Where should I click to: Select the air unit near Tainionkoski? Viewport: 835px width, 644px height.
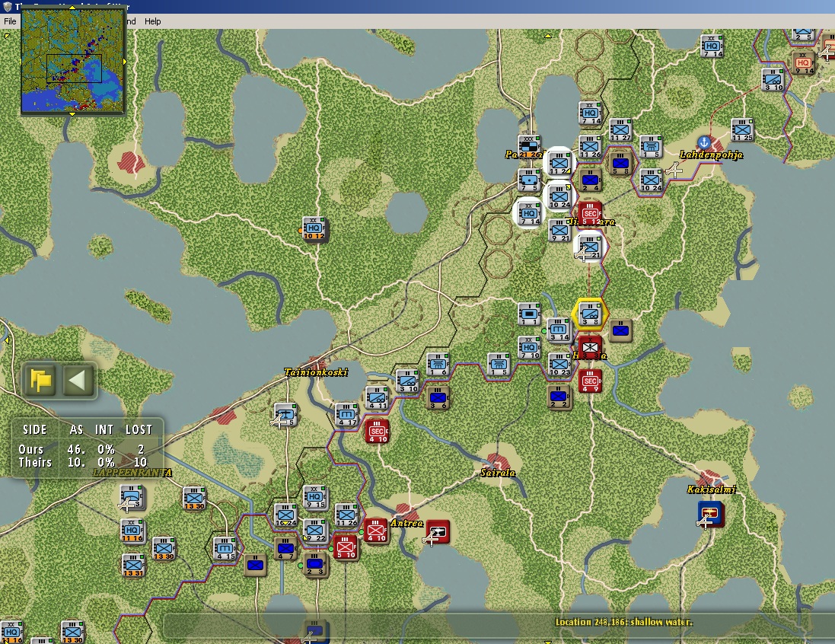pos(285,416)
